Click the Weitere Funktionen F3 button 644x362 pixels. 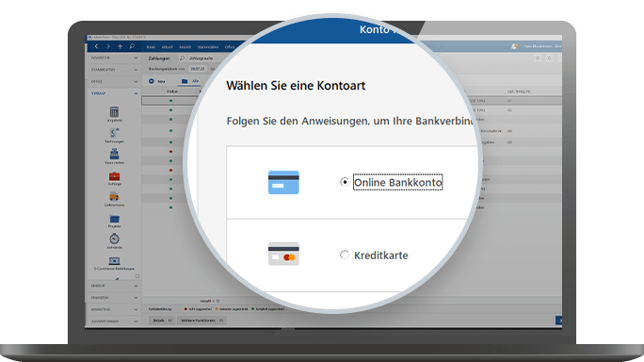click(x=201, y=321)
